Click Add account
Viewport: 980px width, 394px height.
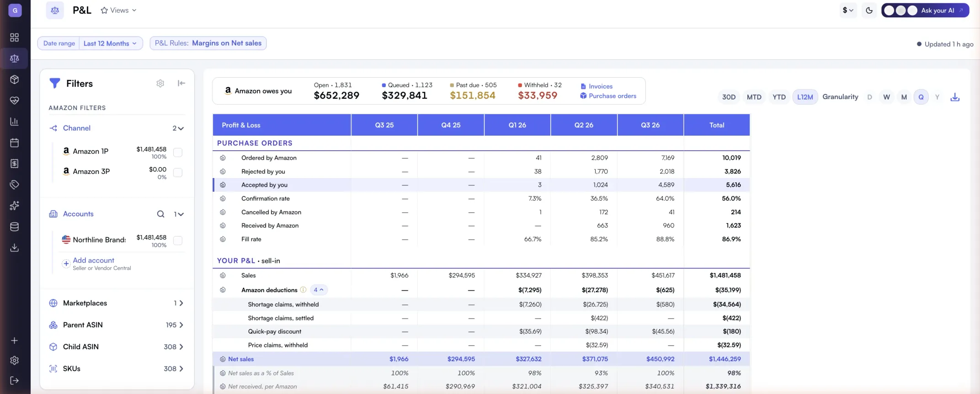pyautogui.click(x=93, y=260)
